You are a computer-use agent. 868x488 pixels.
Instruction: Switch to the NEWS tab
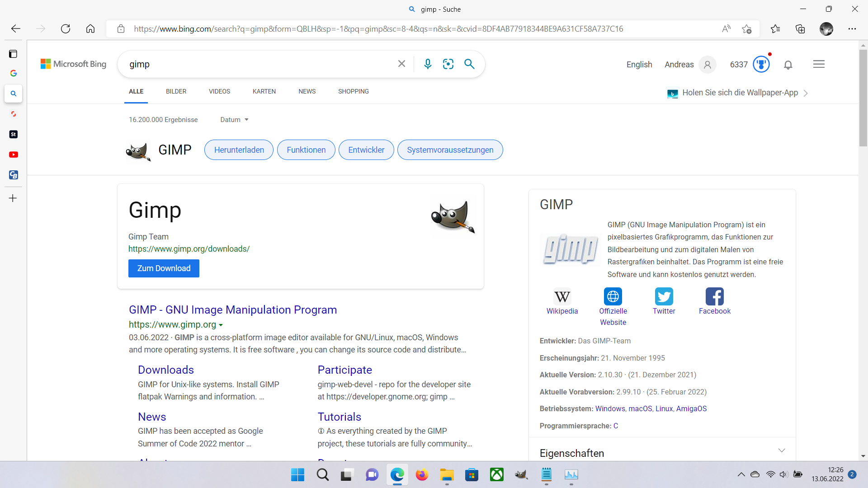click(307, 91)
